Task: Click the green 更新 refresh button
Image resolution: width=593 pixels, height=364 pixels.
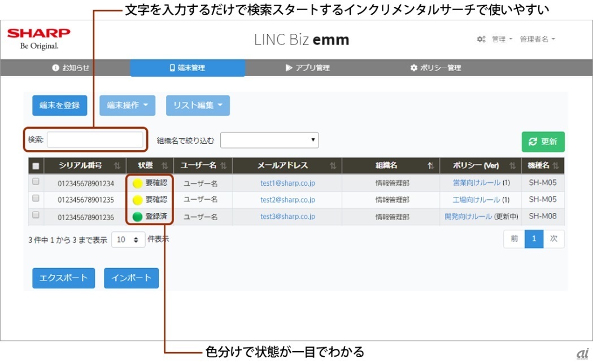Action: tap(543, 142)
